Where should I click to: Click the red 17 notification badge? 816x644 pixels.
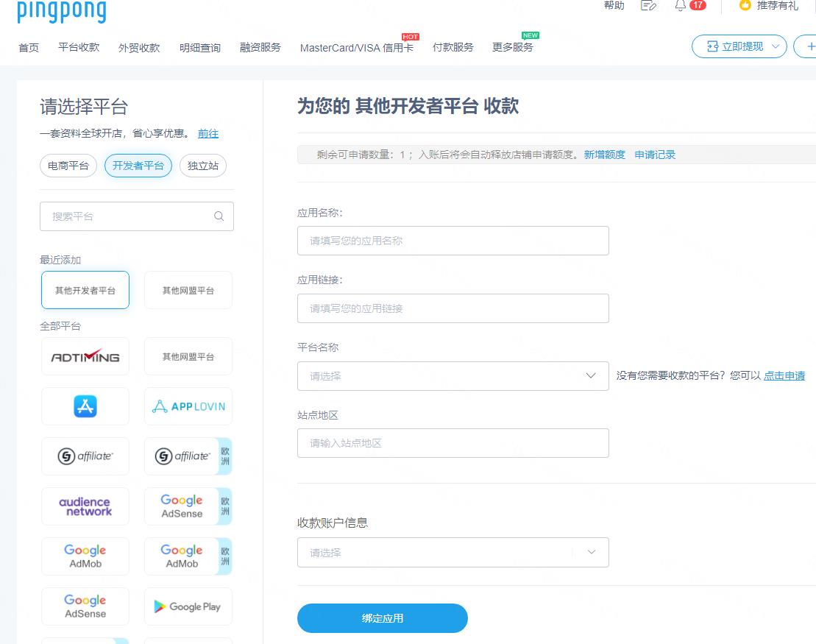coord(698,5)
